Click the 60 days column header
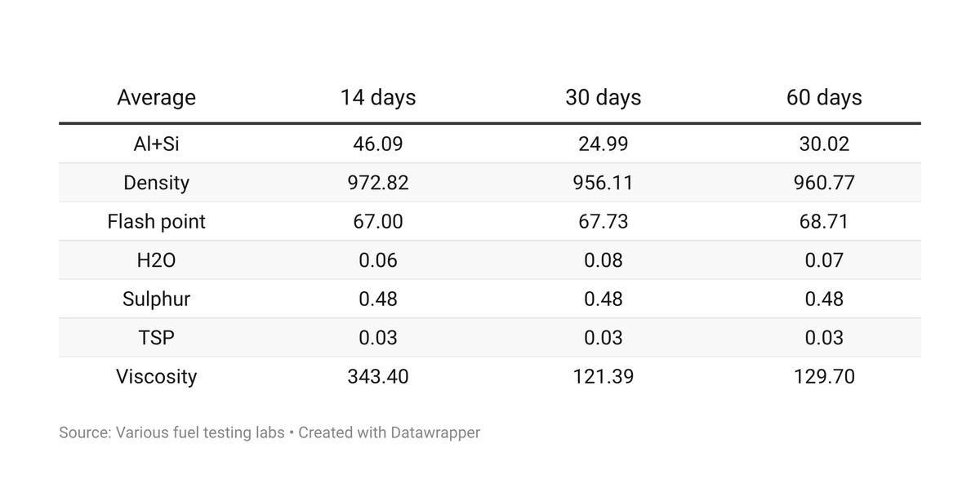The image size is (980, 501). tap(824, 97)
